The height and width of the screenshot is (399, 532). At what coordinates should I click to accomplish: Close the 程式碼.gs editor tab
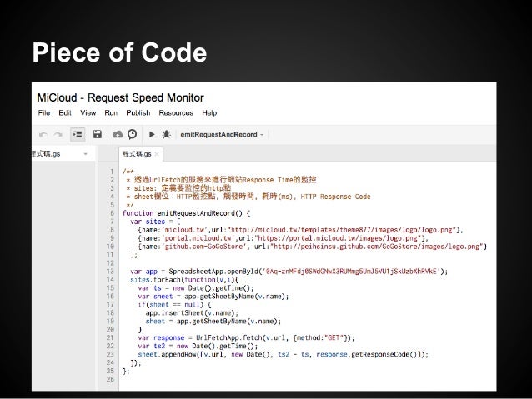pyautogui.click(x=157, y=154)
